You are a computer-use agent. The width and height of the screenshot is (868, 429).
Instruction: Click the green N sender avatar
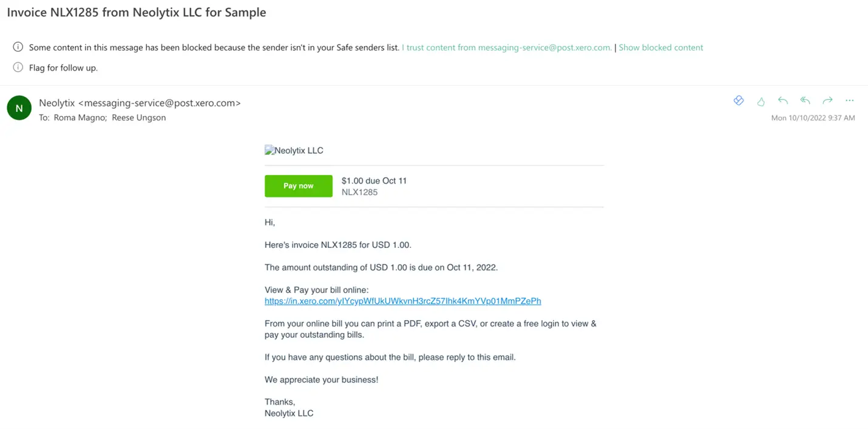(x=19, y=108)
